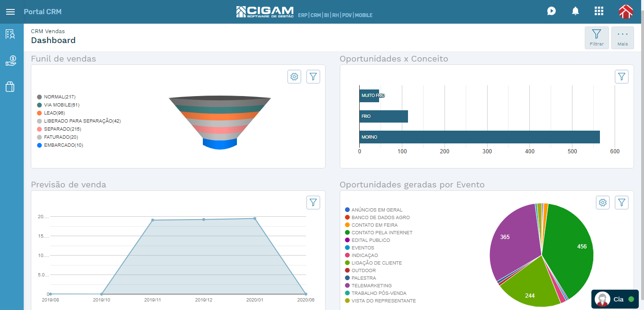This screenshot has width=644, height=310.
Task: Click the MUITO FRIO bar
Action: point(369,96)
